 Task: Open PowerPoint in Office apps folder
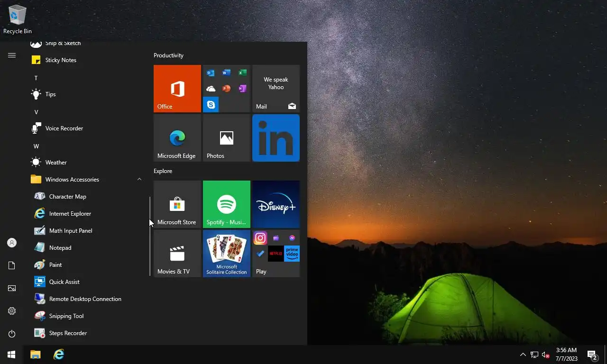pos(227,89)
